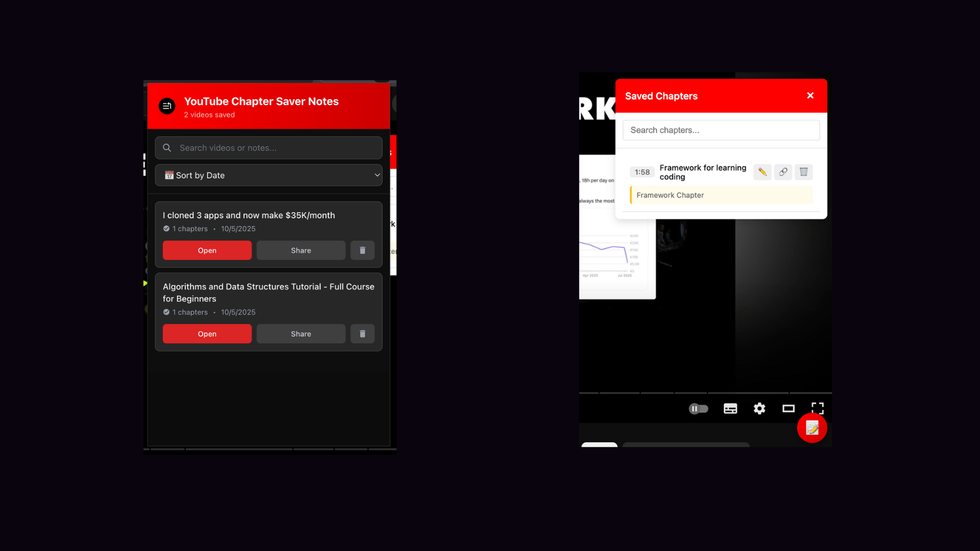
Task: Open the player settings gear icon
Action: (x=759, y=408)
